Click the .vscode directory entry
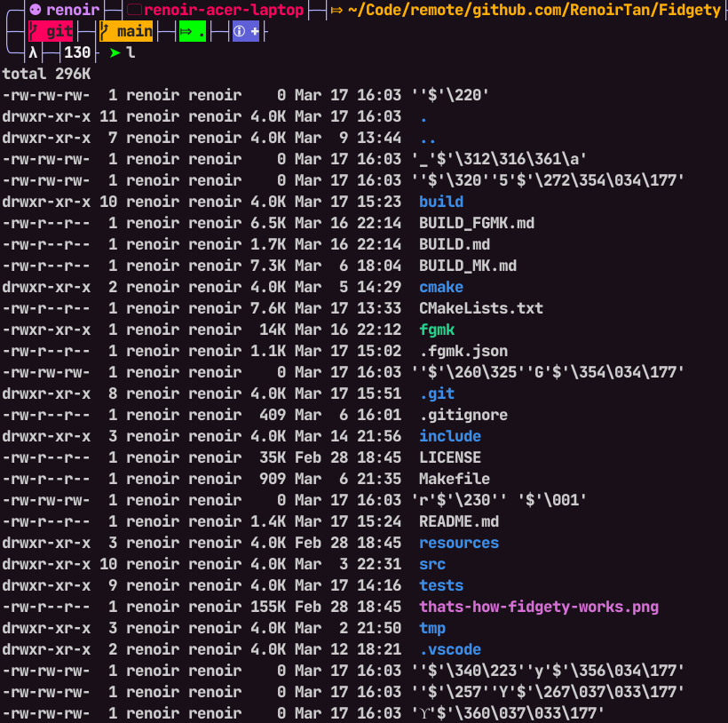The image size is (728, 723). [450, 649]
